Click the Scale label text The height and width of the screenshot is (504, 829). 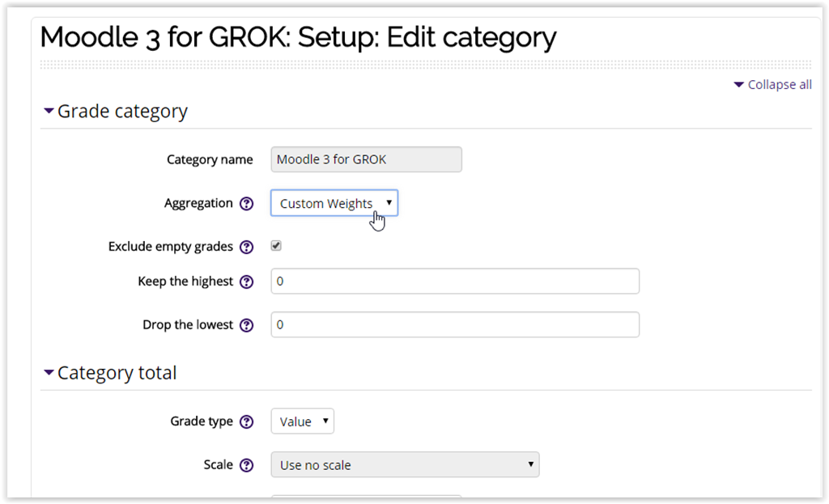(218, 465)
